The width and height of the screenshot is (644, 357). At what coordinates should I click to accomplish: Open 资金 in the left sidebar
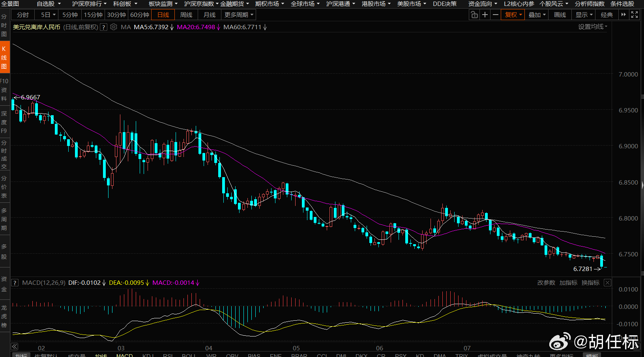(4, 284)
